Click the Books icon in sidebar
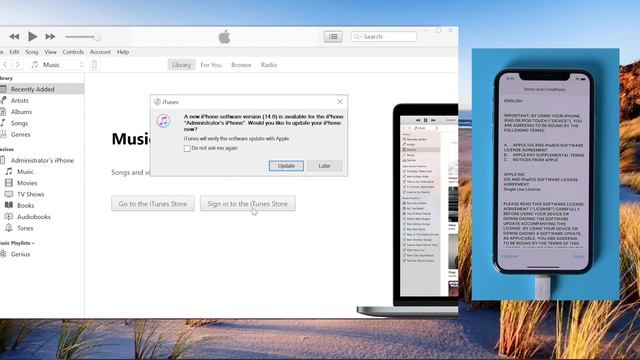The image size is (640, 360). point(9,205)
